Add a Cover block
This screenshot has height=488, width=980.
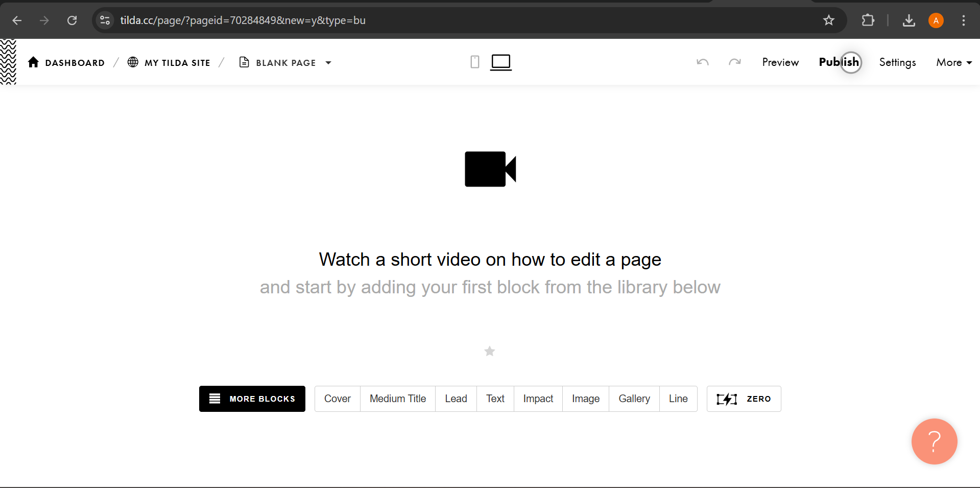coord(338,399)
